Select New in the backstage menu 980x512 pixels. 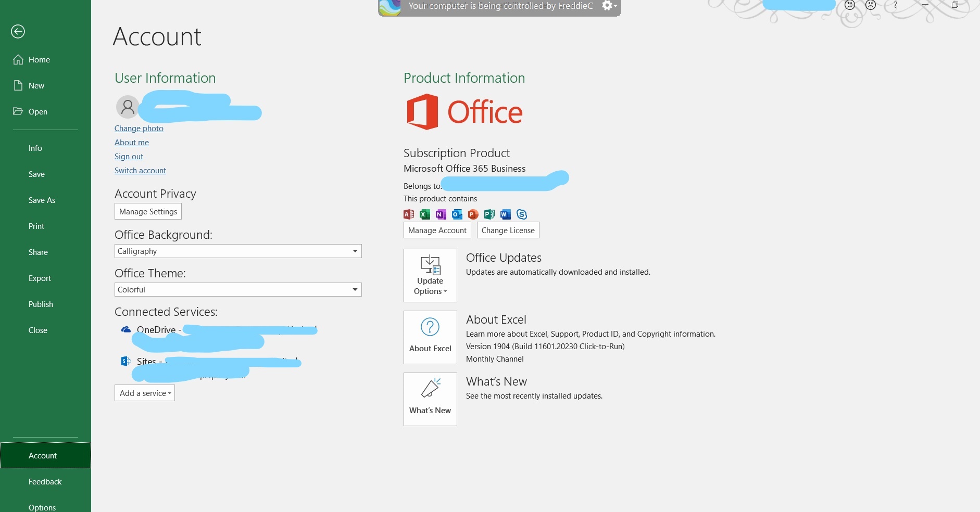45,86
